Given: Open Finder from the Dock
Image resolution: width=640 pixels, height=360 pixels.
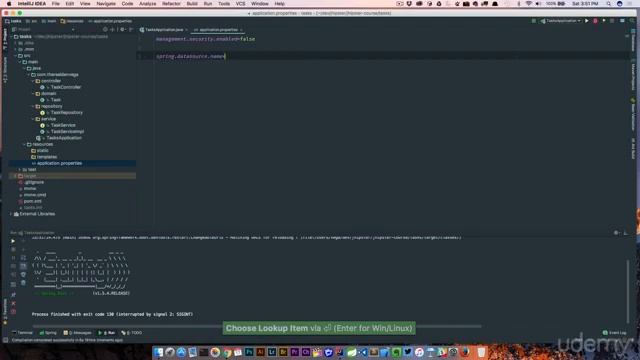Looking at the screenshot, I should [158, 352].
